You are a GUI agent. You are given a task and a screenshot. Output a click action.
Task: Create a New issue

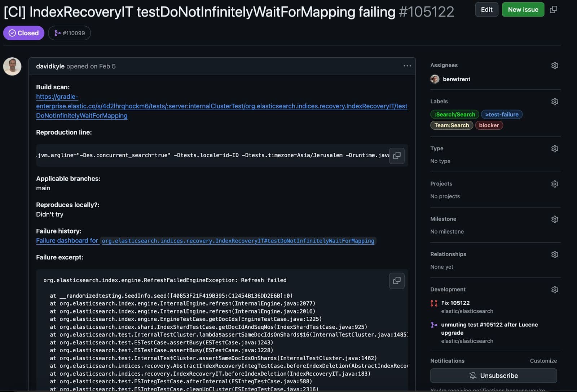pos(523,10)
